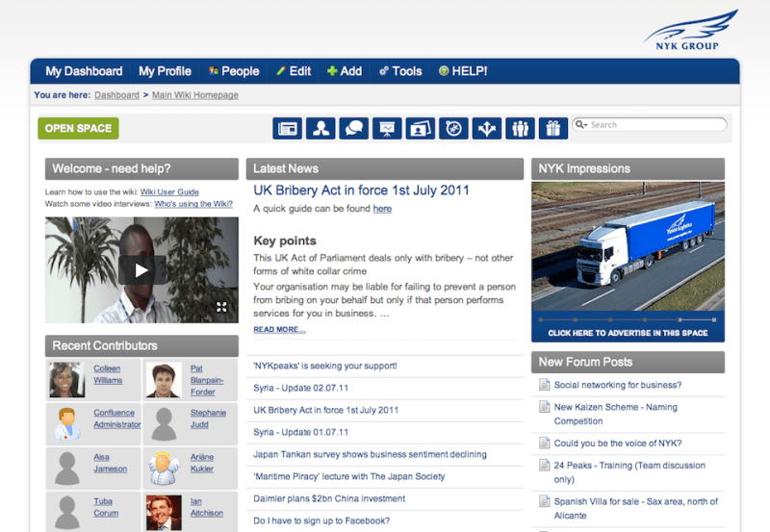Select the presentation board toolbar icon
The image size is (770, 532).
point(387,128)
